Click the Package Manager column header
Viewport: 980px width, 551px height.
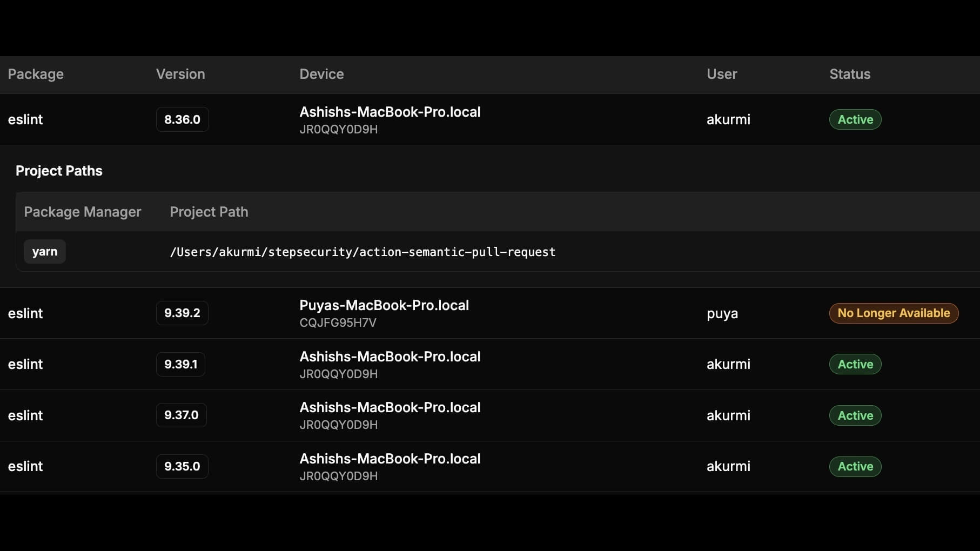pyautogui.click(x=82, y=212)
